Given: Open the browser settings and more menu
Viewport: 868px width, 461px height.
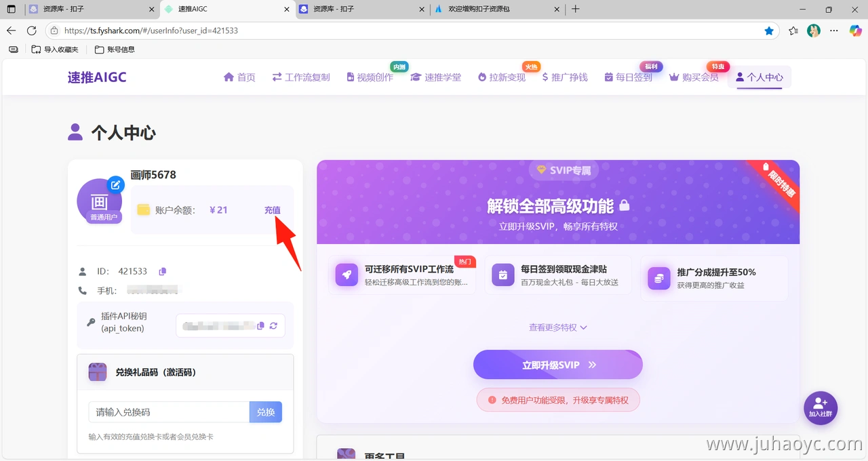Looking at the screenshot, I should [835, 31].
